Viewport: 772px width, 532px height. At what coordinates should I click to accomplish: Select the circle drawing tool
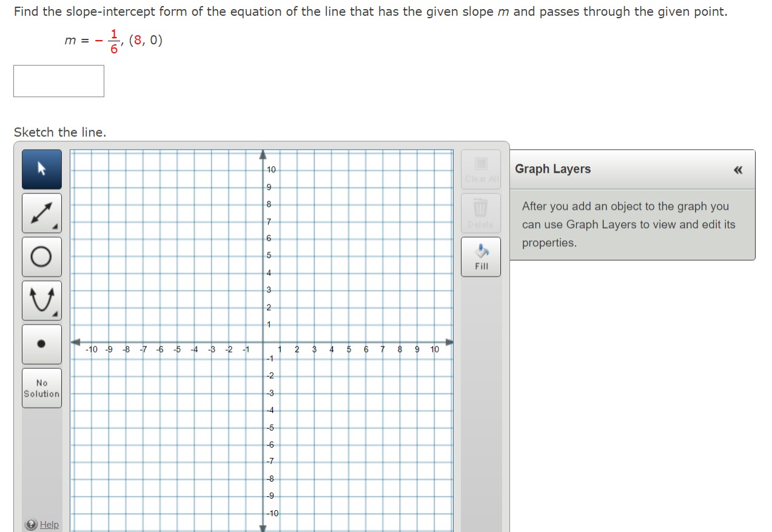(x=41, y=257)
